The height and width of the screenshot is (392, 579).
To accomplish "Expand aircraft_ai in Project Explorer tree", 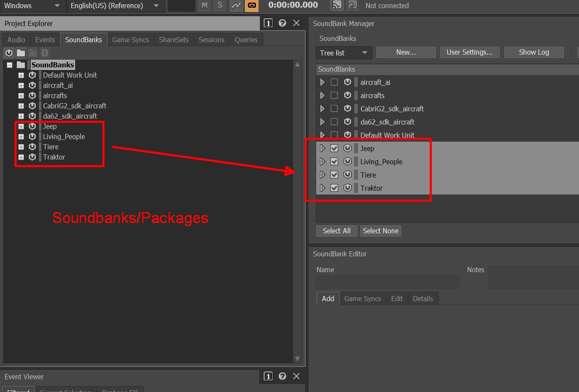I will (20, 85).
